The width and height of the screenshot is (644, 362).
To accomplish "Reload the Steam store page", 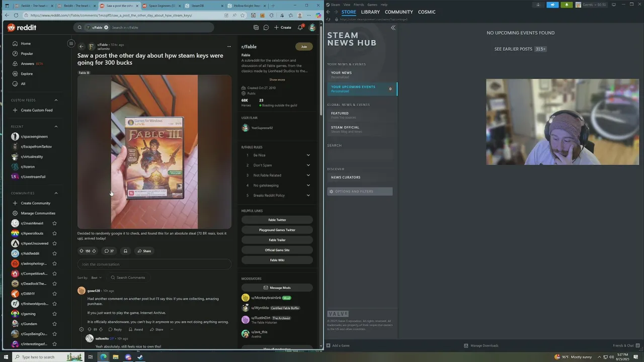I will 329,19.
